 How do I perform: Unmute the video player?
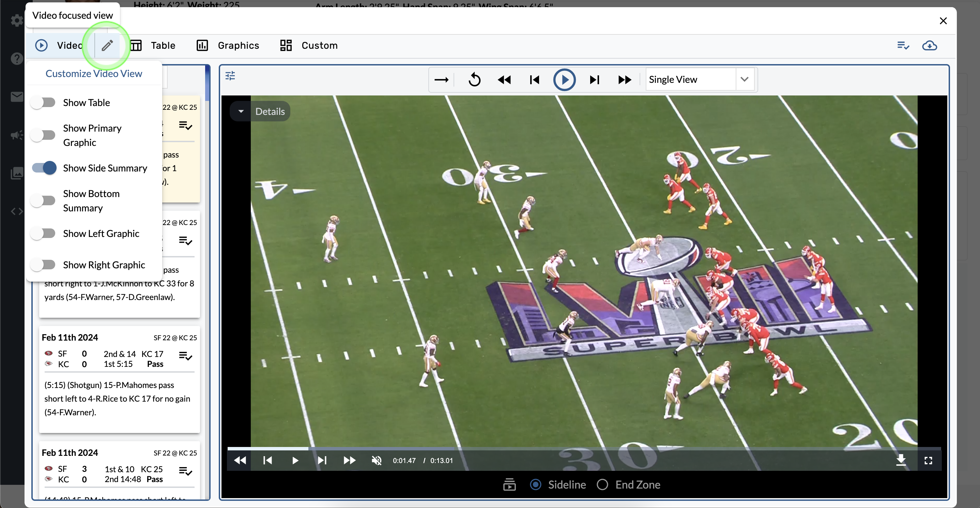tap(376, 460)
